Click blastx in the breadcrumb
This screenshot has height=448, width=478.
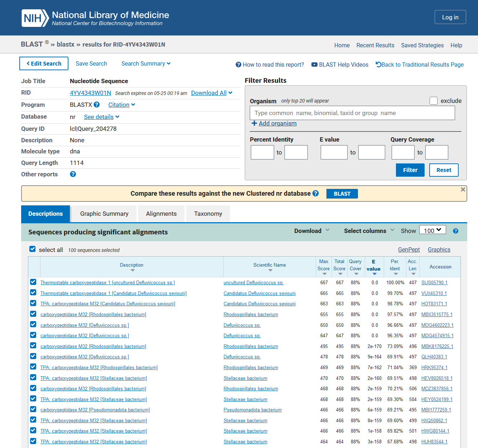coord(66,44)
